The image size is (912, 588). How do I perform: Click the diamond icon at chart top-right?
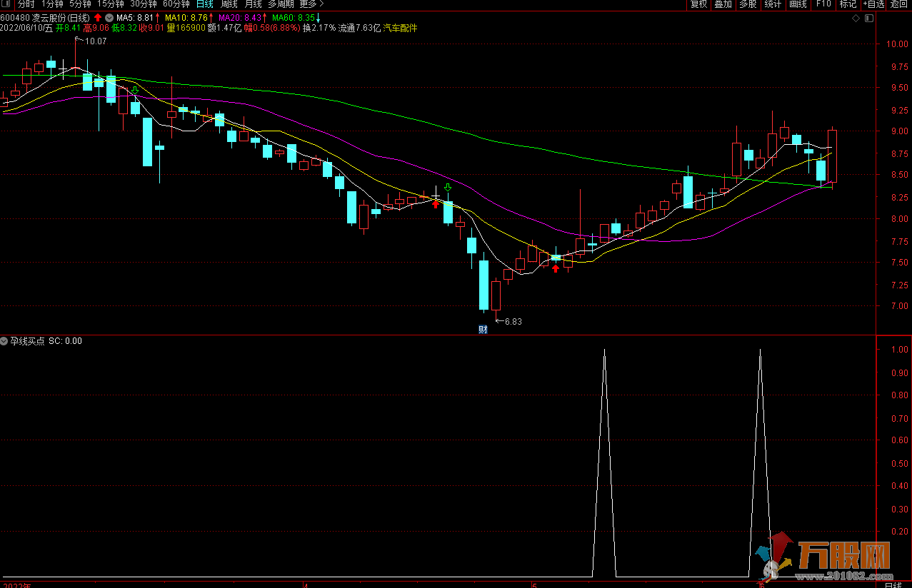tap(856, 18)
